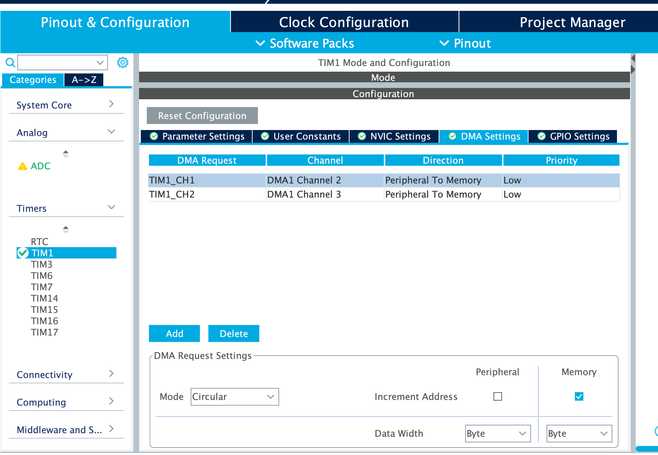Open the User Constants tab
This screenshot has height=455, width=658.
[300, 136]
